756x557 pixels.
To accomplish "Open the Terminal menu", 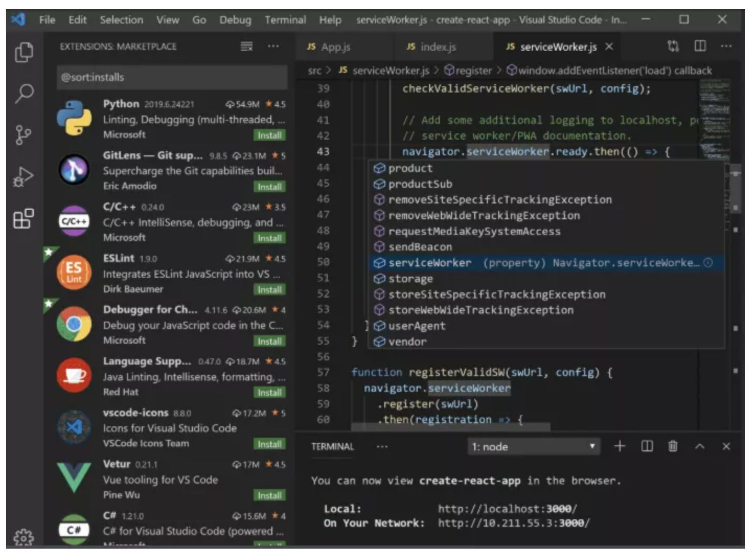I will (285, 20).
